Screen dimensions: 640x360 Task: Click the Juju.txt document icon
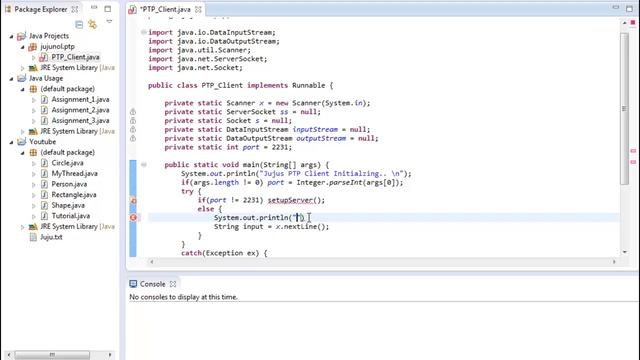pyautogui.click(x=33, y=237)
